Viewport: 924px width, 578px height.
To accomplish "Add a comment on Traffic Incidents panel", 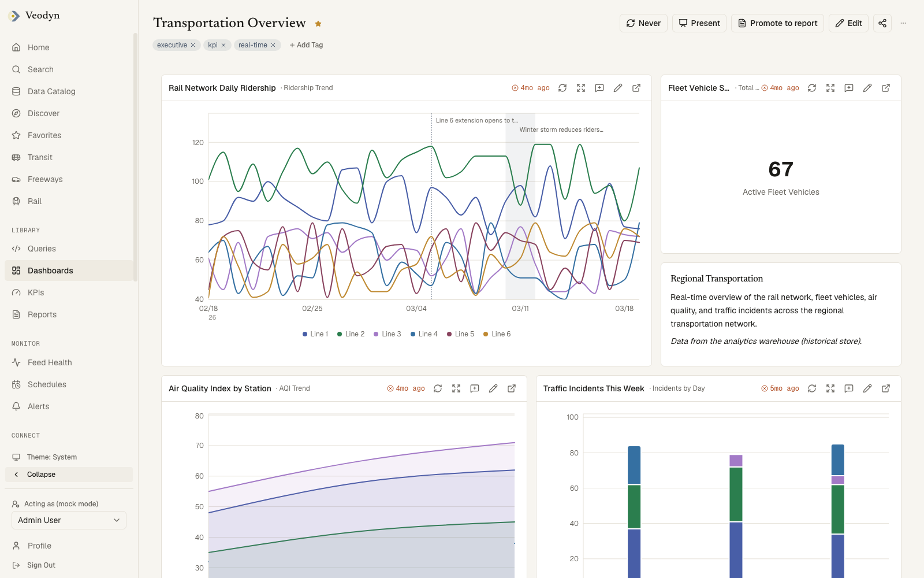I will pos(849,388).
